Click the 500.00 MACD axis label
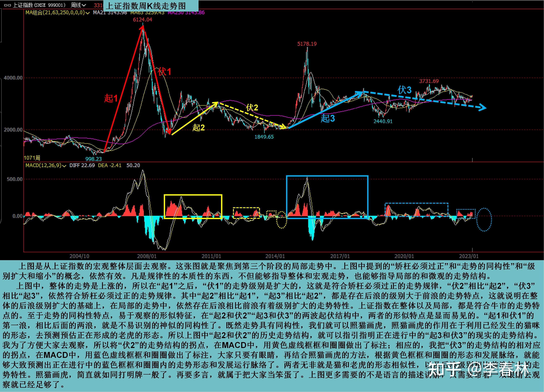The height and width of the screenshot is (392, 544). (15, 179)
